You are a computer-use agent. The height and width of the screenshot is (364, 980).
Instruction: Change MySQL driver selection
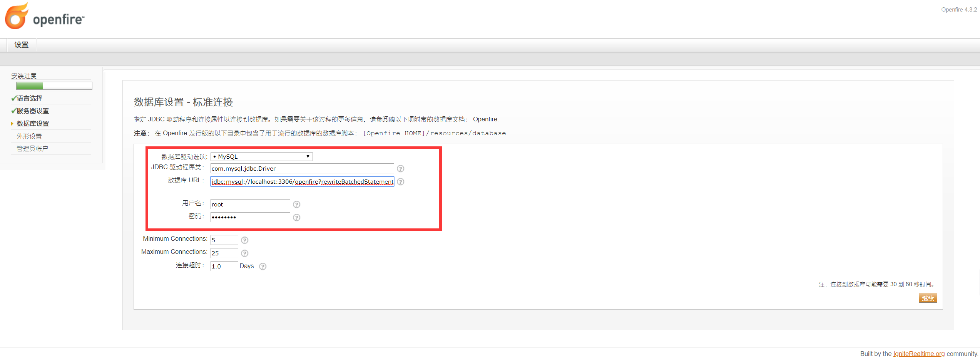pyautogui.click(x=261, y=156)
